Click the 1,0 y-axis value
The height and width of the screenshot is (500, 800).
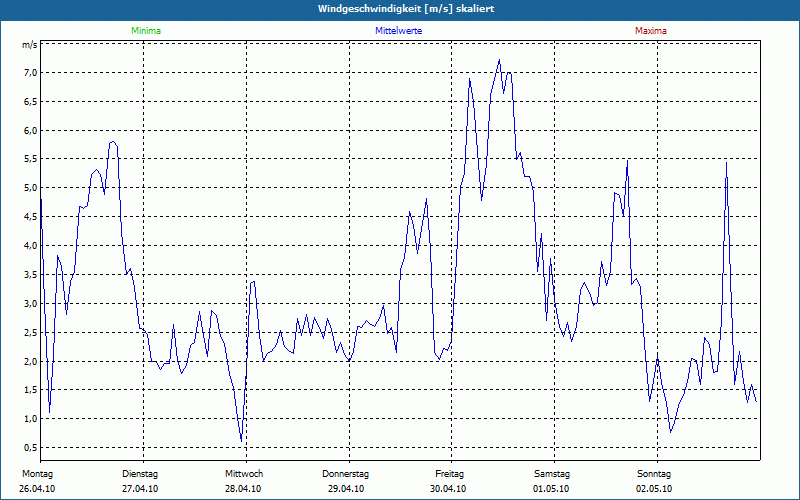30,419
